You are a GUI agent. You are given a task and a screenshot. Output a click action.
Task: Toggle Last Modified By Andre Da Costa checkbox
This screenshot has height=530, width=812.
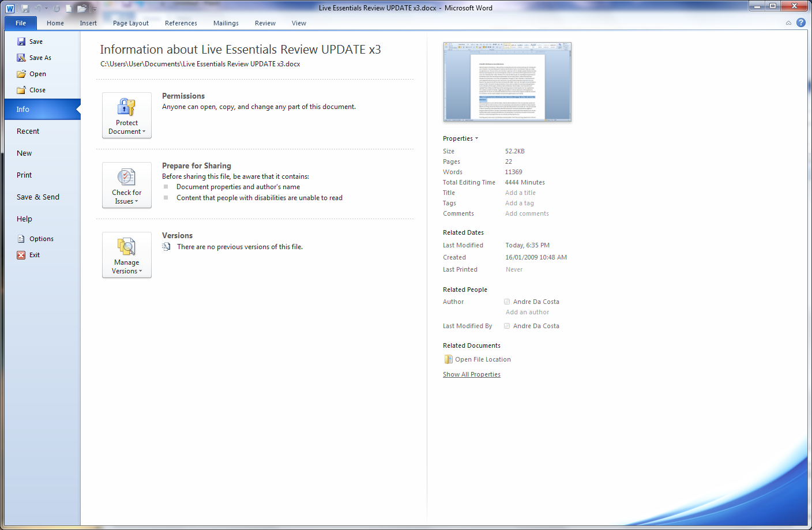507,326
